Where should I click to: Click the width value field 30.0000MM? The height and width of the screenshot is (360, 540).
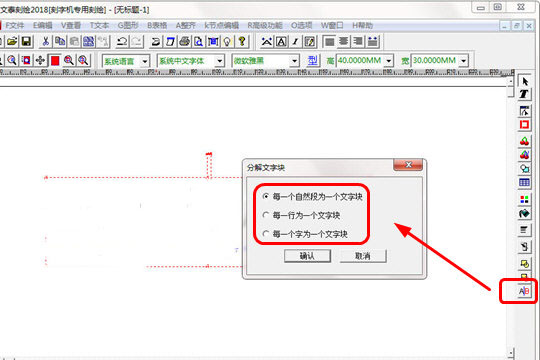[x=435, y=61]
